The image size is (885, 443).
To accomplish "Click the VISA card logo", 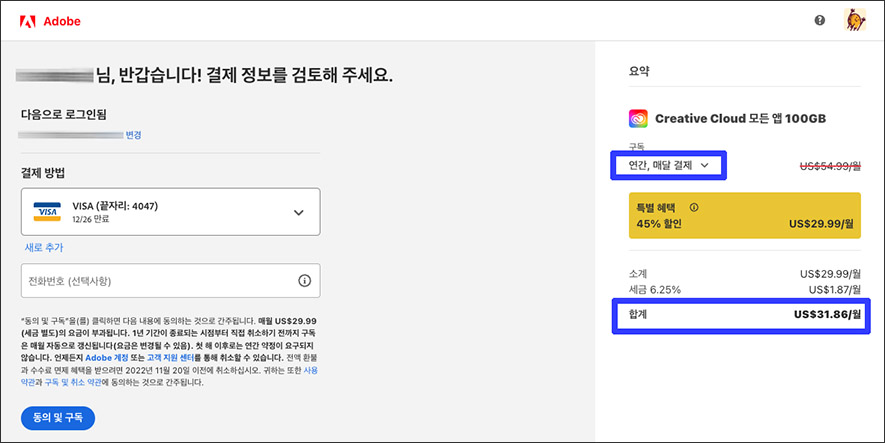I will pyautogui.click(x=47, y=212).
